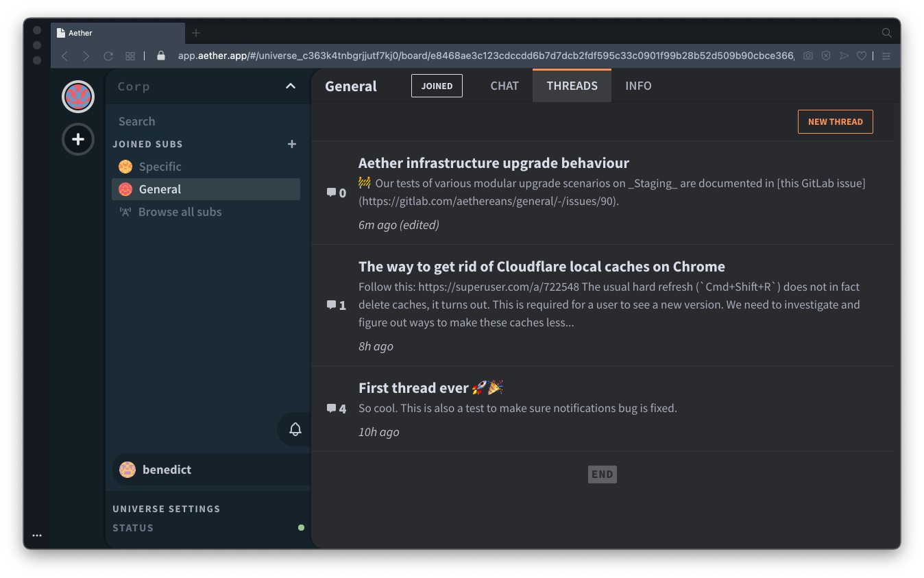Click the END marker
The height and width of the screenshot is (578, 924).
tap(603, 474)
